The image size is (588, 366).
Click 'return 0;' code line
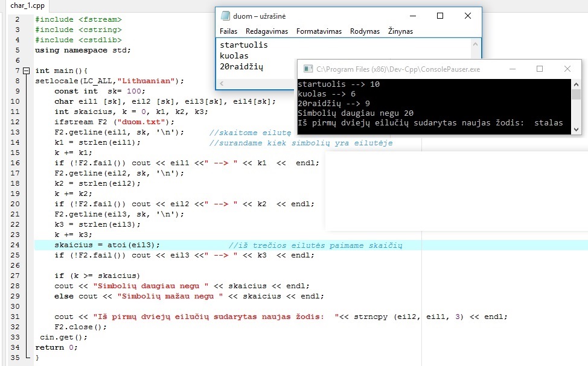click(x=56, y=347)
